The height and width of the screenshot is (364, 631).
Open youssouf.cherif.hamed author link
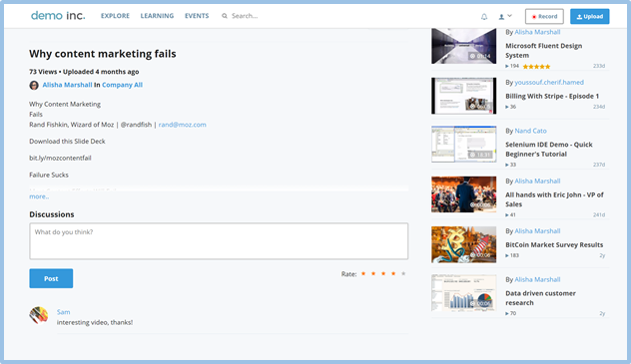(549, 82)
